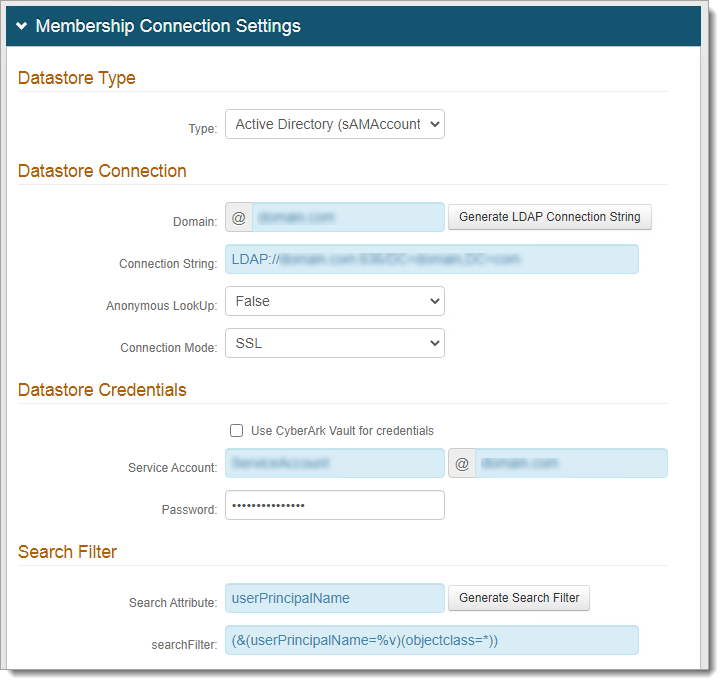Click the Password label
The image size is (724, 685).
189,510
